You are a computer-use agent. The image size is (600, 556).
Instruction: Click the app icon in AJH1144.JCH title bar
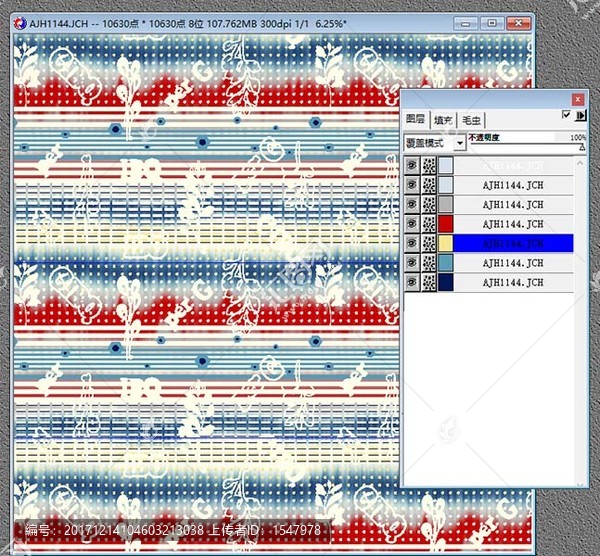pyautogui.click(x=20, y=23)
